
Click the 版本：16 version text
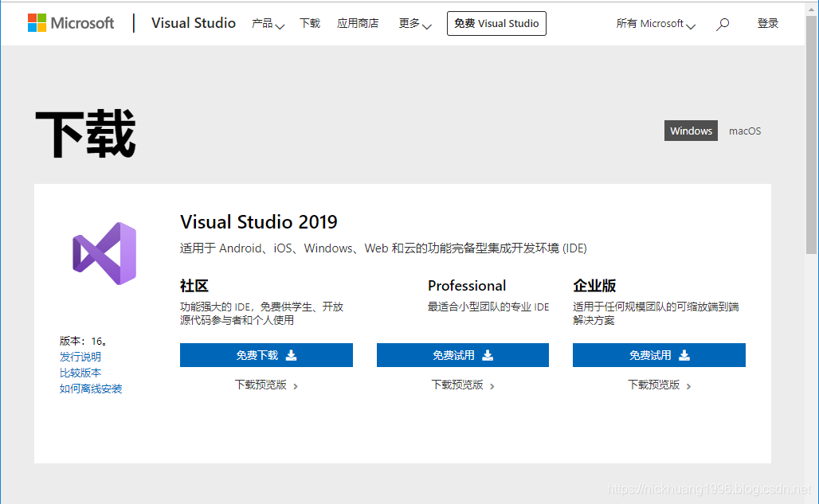click(x=83, y=342)
